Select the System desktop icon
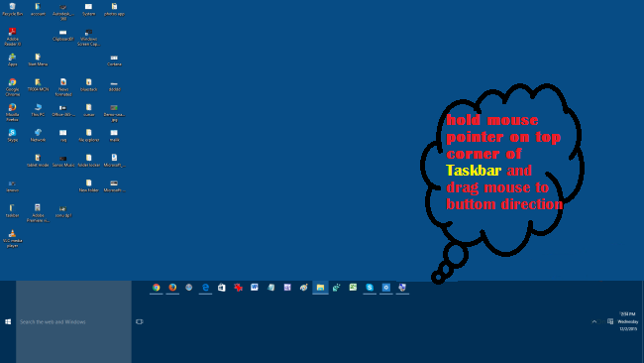644x363 pixels. [x=89, y=9]
